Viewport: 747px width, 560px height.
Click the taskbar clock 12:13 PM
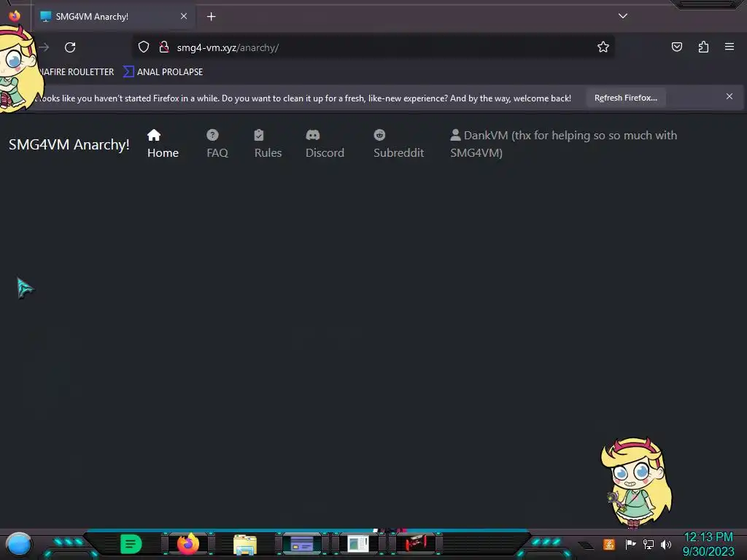[708, 537]
